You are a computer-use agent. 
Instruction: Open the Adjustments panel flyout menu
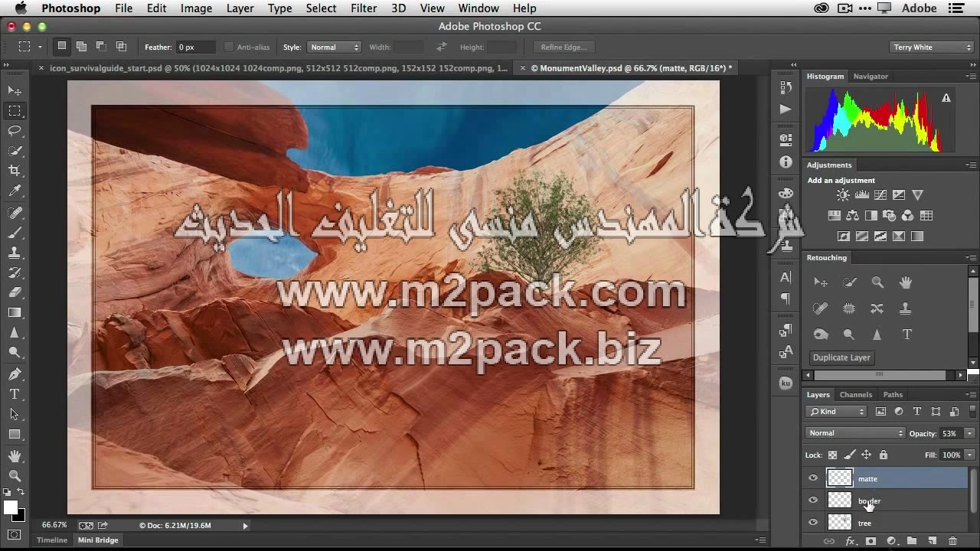pos(971,165)
